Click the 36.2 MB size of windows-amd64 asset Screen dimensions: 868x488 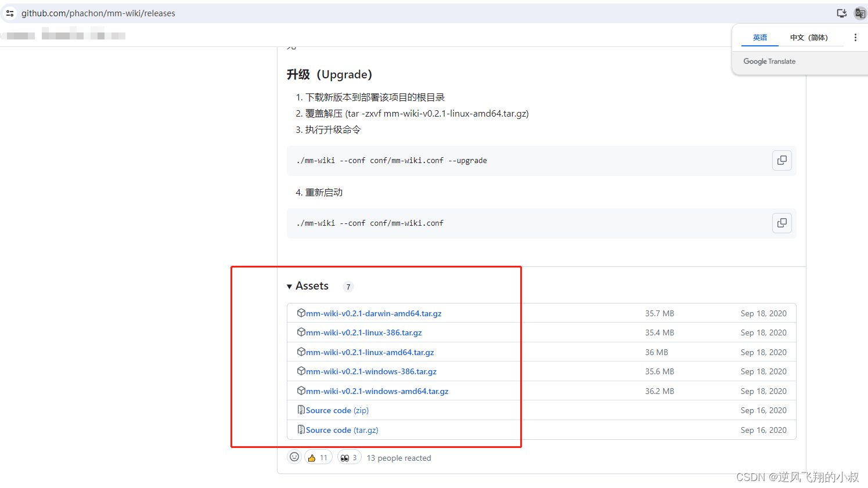pos(660,391)
